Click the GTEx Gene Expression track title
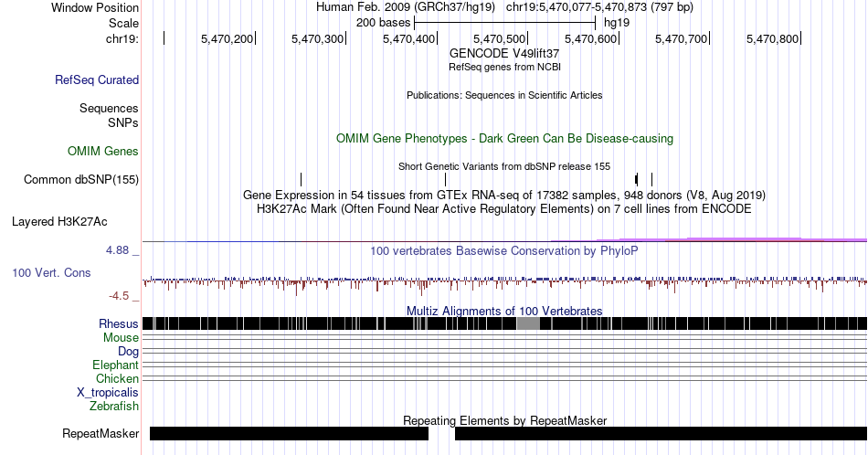The height and width of the screenshot is (455, 868). coord(504,195)
